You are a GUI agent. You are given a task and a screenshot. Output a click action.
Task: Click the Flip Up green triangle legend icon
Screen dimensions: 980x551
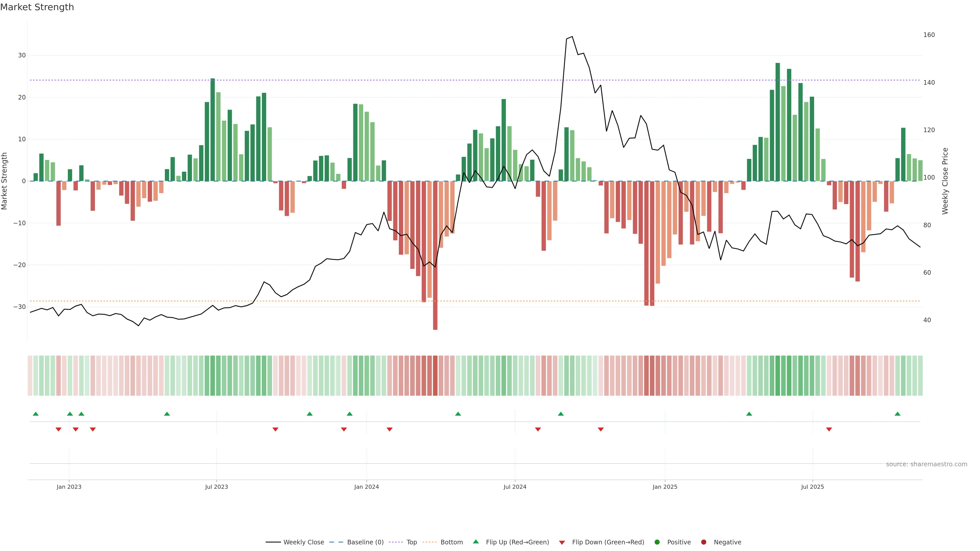[475, 542]
